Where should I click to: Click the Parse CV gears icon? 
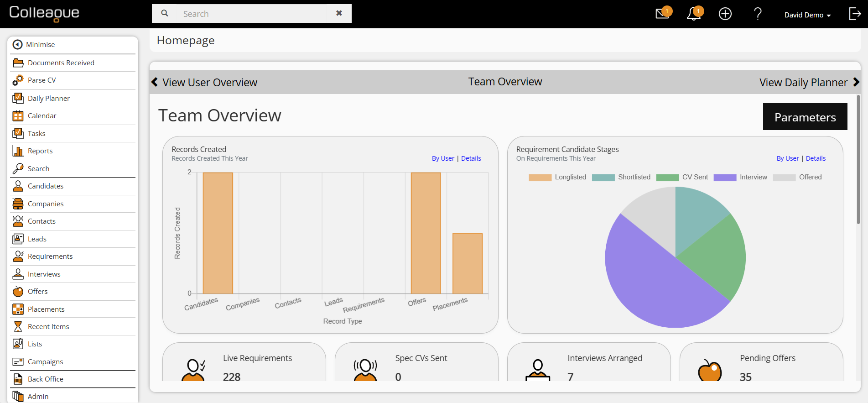point(18,80)
